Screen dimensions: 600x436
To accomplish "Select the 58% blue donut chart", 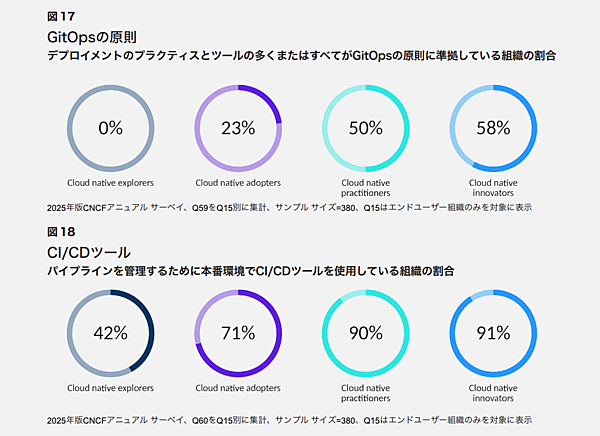I will (493, 128).
